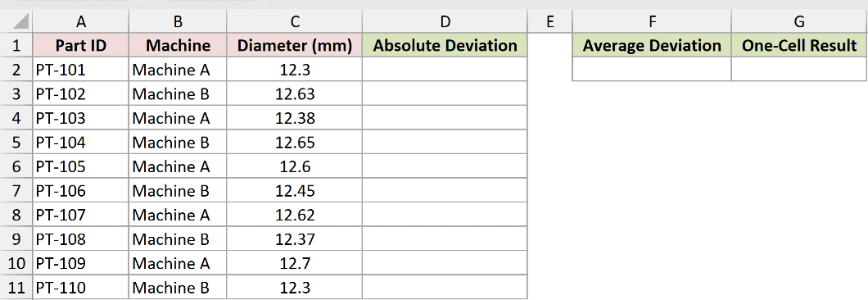The height and width of the screenshot is (300, 868).
Task: Click Machine B cell in row 11
Action: [178, 288]
